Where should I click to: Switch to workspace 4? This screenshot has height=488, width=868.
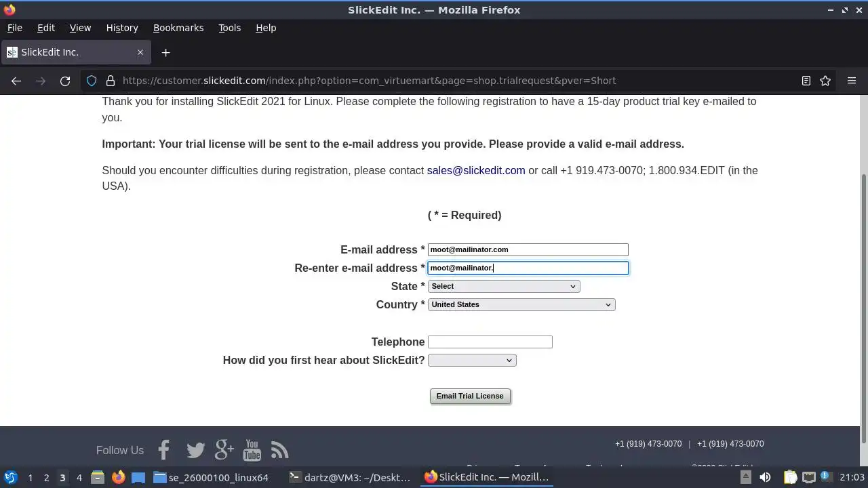click(x=79, y=478)
